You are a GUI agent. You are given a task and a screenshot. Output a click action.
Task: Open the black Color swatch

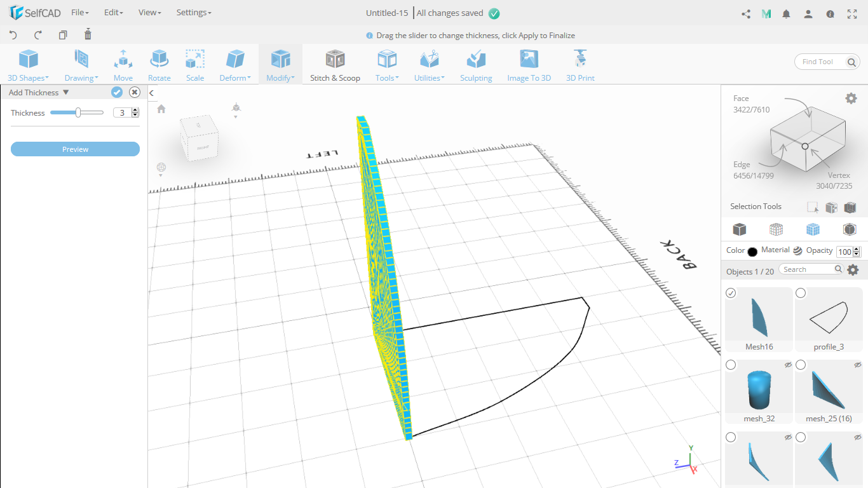click(752, 252)
